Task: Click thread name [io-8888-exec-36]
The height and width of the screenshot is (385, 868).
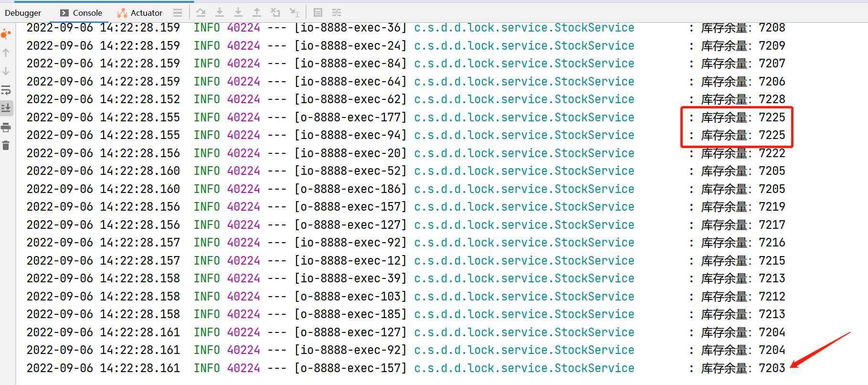Action: [x=350, y=28]
